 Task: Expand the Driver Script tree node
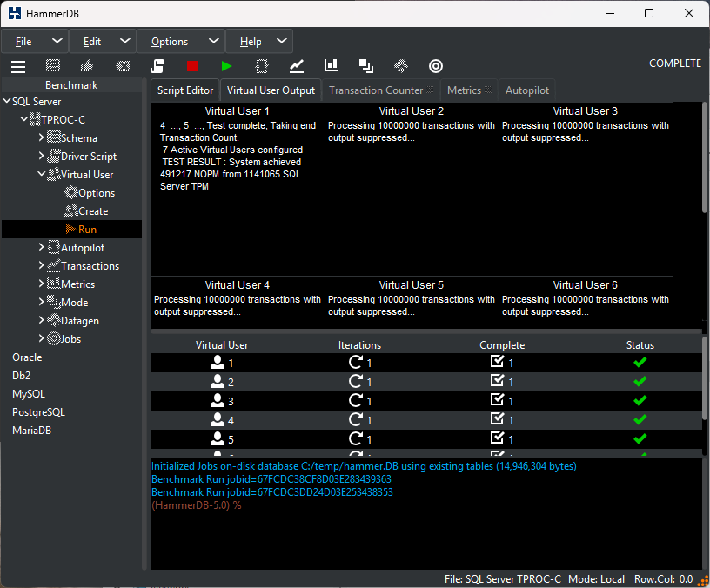coord(42,157)
